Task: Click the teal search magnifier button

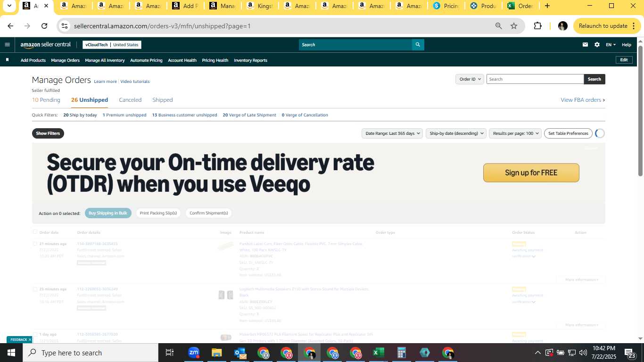Action: click(418, 45)
